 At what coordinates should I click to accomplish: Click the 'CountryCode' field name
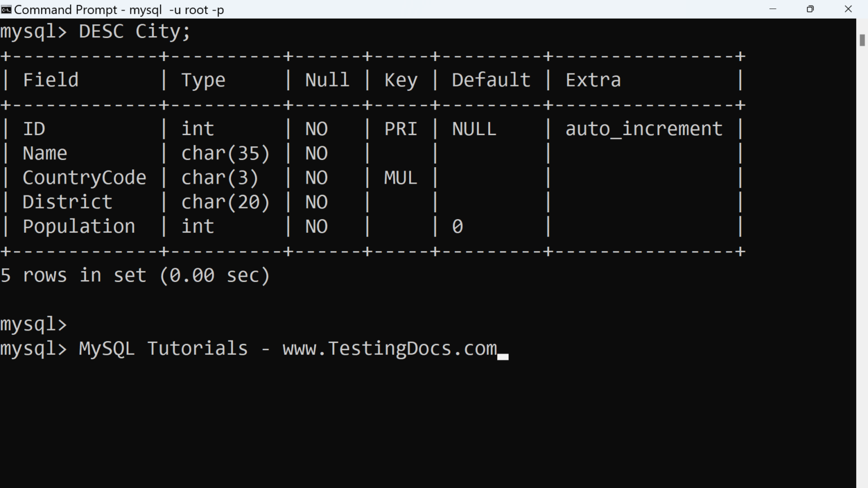tap(84, 178)
